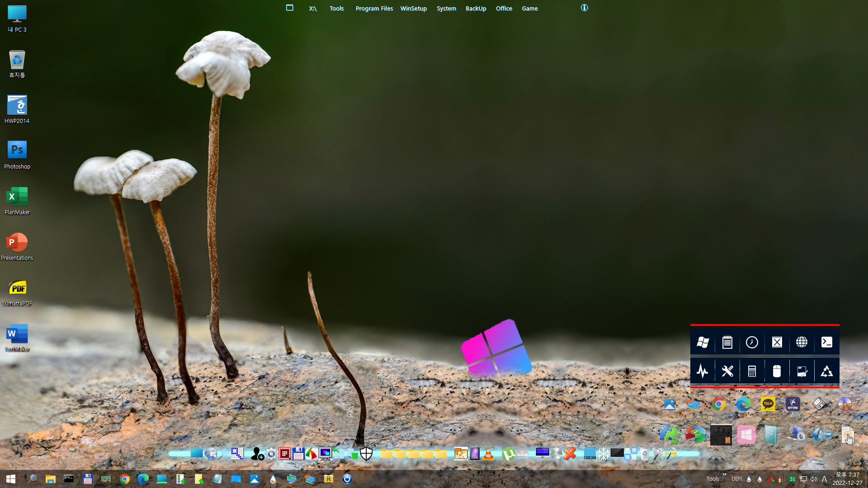The height and width of the screenshot is (488, 868).
Task: Open the notepad tile in launcher panel
Action: coord(727,343)
